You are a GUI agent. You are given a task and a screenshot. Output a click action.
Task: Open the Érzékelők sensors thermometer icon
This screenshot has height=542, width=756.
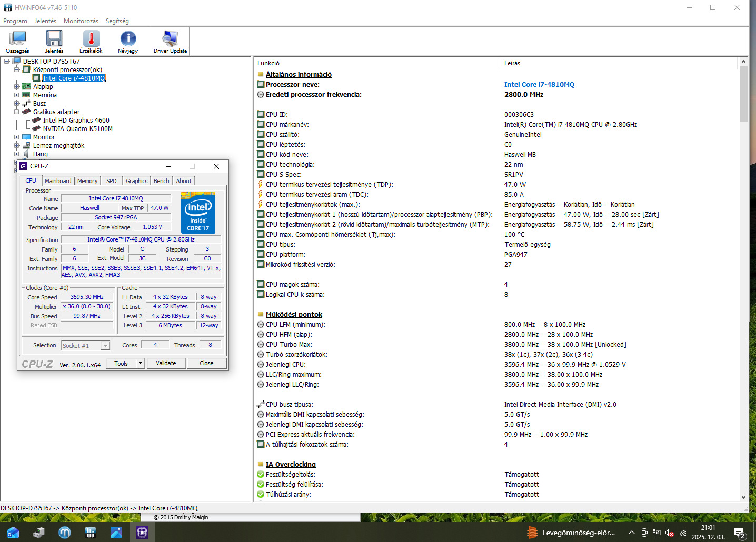pos(91,42)
